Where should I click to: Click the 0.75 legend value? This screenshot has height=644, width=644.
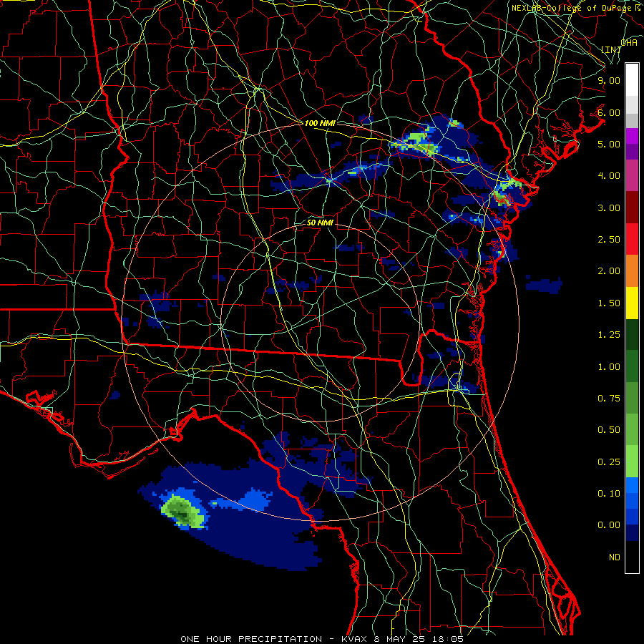coord(609,399)
